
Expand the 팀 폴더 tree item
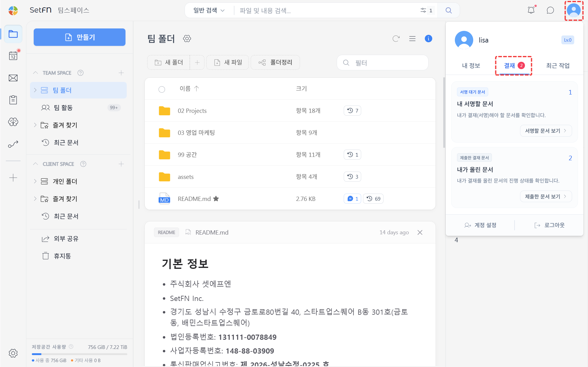pos(35,90)
